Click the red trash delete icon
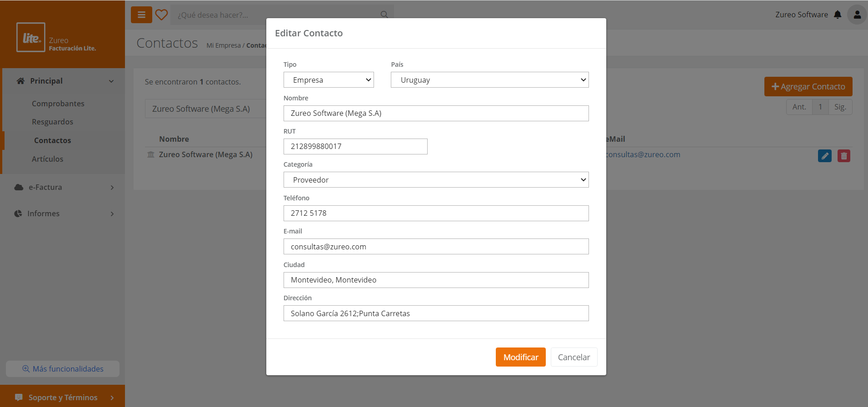The width and height of the screenshot is (868, 407). coord(843,156)
